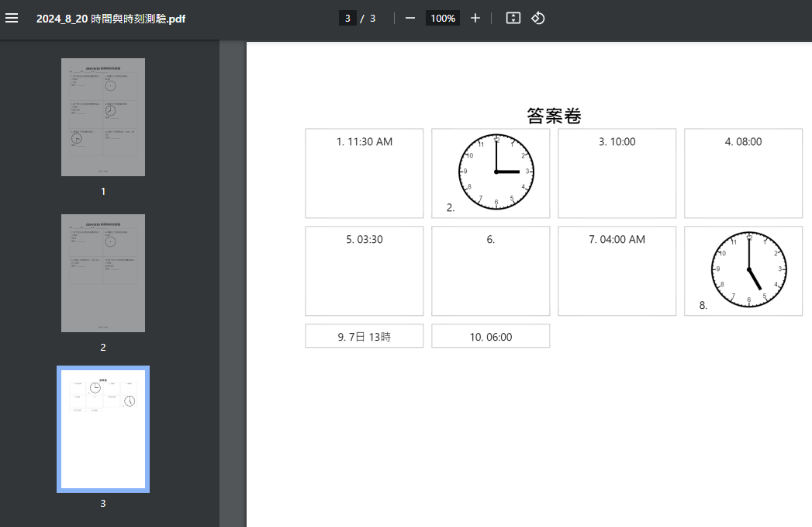Viewport: 812px width, 527px height.
Task: Click answer cell 3. 10:00
Action: click(x=617, y=173)
